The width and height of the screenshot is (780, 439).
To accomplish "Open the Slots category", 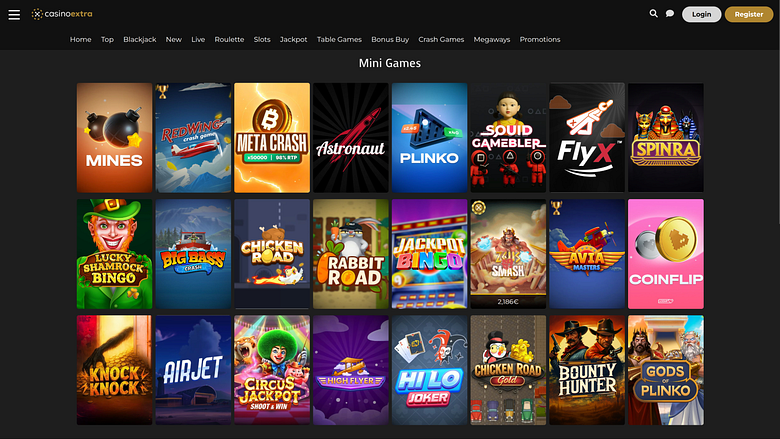I will click(x=262, y=39).
